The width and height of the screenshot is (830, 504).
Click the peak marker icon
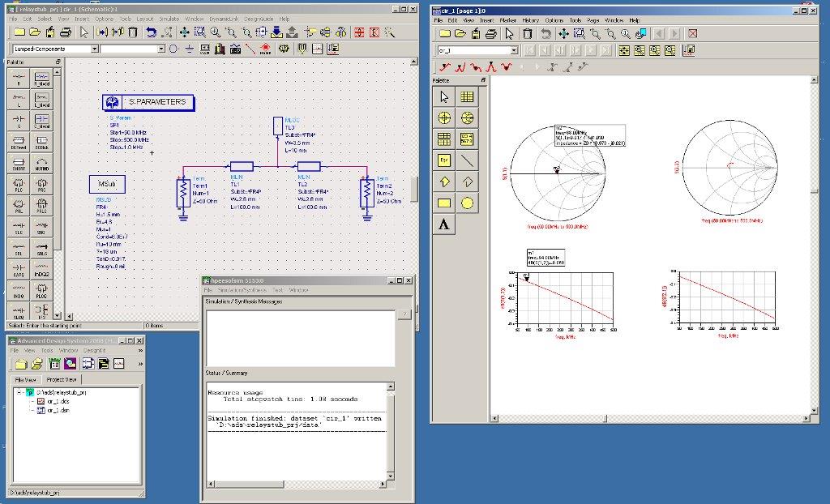[x=490, y=67]
